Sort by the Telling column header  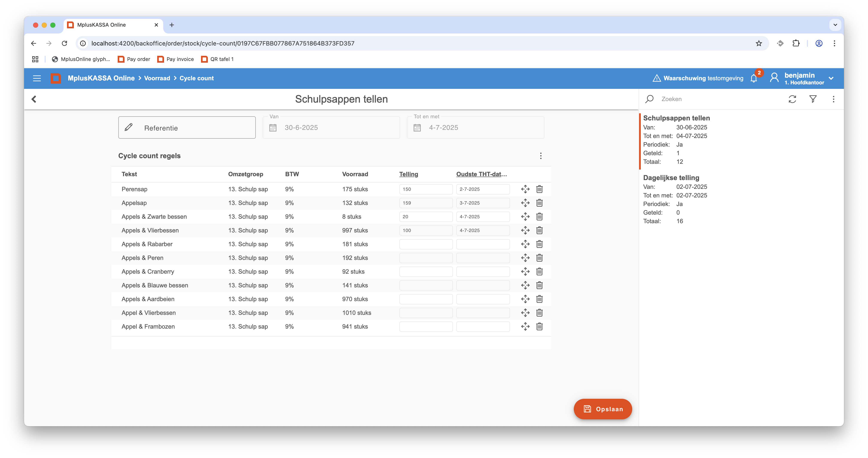(x=408, y=174)
